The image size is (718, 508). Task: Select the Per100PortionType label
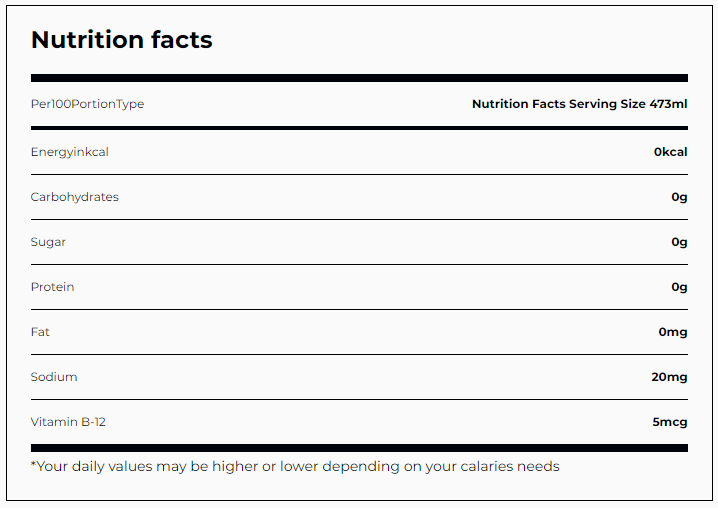tap(87, 104)
